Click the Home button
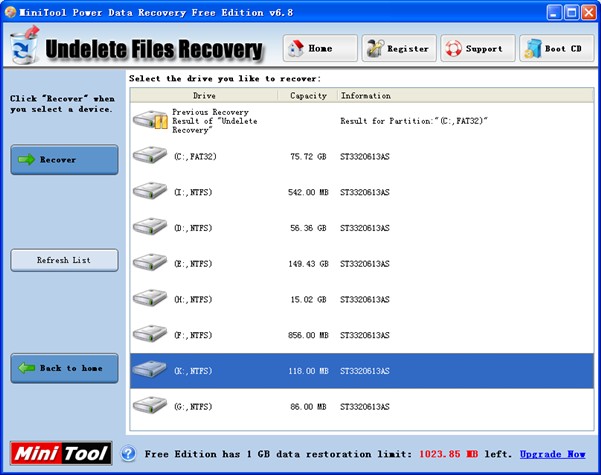Image resolution: width=601 pixels, height=475 pixels. point(320,48)
